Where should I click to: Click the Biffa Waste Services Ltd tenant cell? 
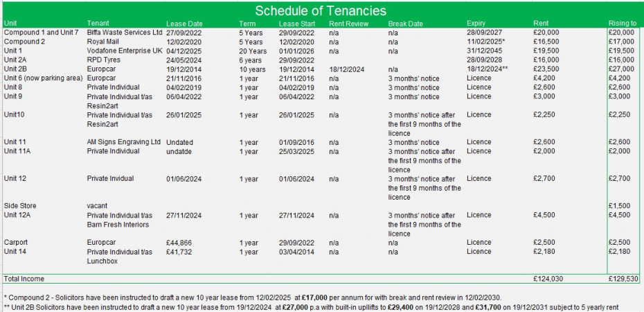click(x=125, y=33)
